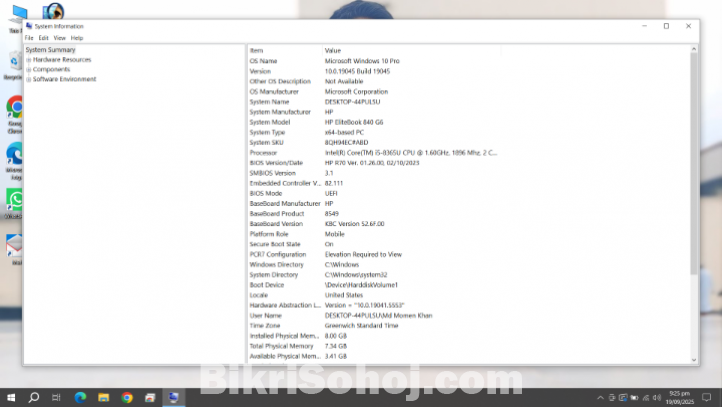Screen dimensions: 722x407
Task: Open the Edit menu
Action: tap(43, 38)
